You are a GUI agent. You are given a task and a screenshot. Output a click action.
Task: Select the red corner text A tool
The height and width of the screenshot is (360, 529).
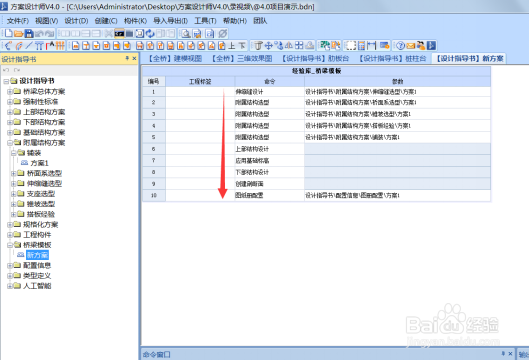click(x=50, y=45)
